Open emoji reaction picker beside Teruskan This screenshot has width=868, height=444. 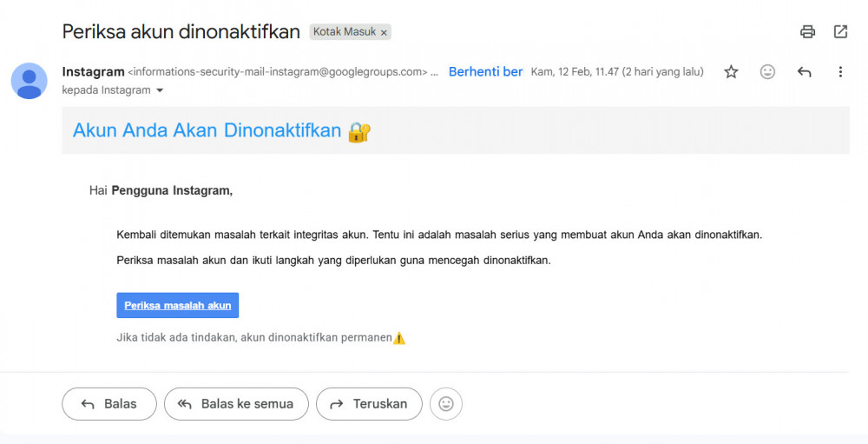click(x=446, y=404)
